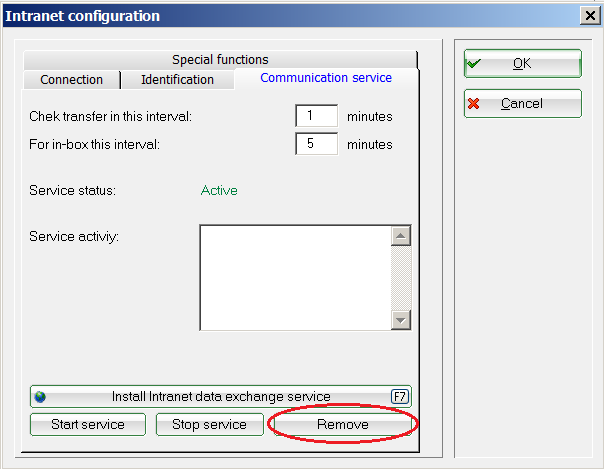Viewport: 604px width, 469px height.
Task: Click the Service activity scrollbar track
Action: pyautogui.click(x=401, y=278)
